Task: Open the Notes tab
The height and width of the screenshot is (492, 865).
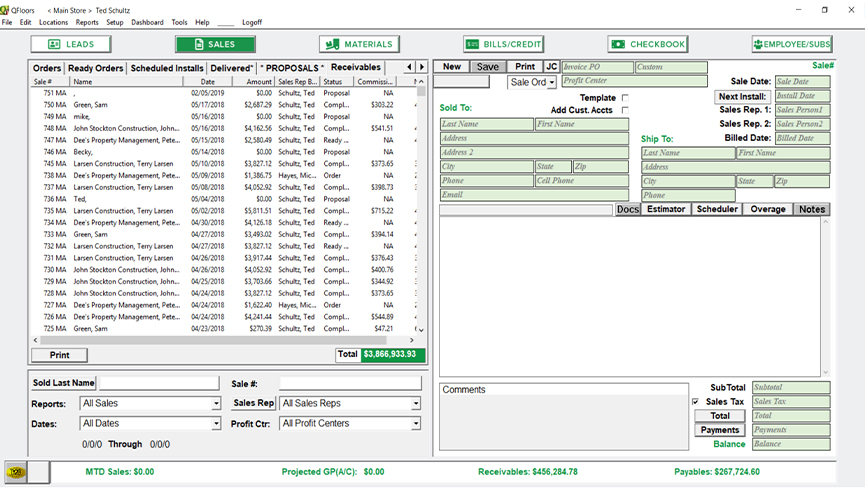Action: pos(812,210)
